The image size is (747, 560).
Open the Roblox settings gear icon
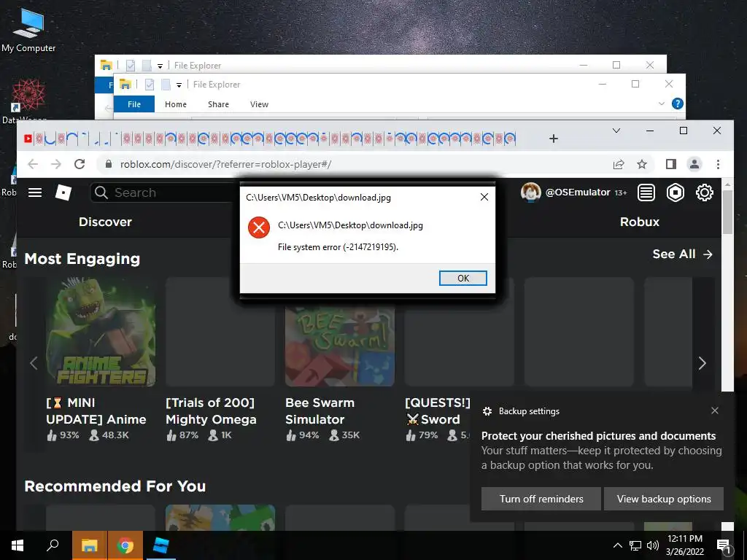tap(704, 192)
